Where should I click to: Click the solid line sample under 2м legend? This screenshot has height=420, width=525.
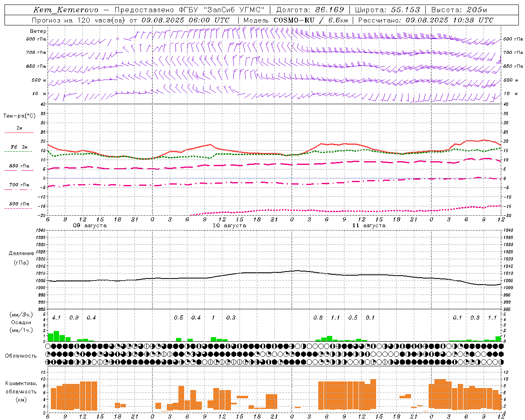19,133
